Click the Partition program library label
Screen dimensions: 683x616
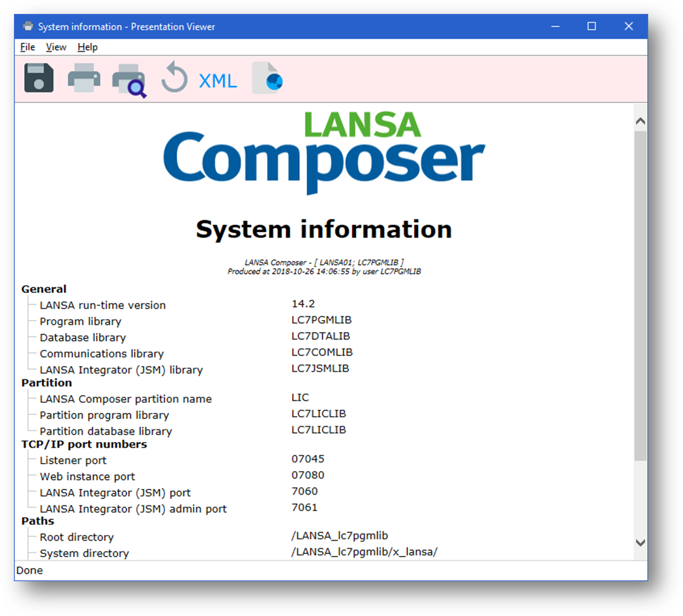(104, 415)
